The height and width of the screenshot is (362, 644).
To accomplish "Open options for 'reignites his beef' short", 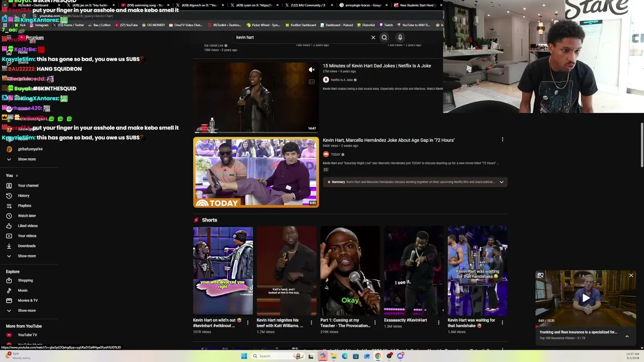I will tap(311, 322).
